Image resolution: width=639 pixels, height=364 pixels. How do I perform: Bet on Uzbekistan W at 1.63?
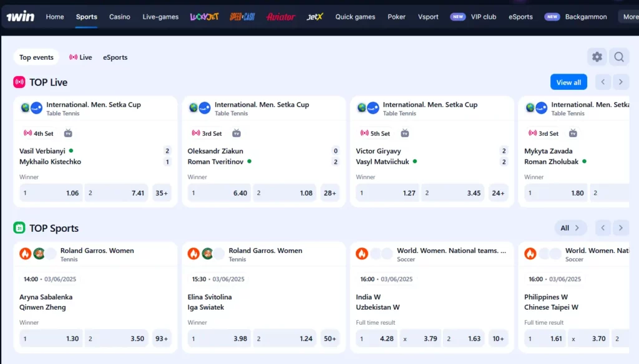(x=464, y=338)
